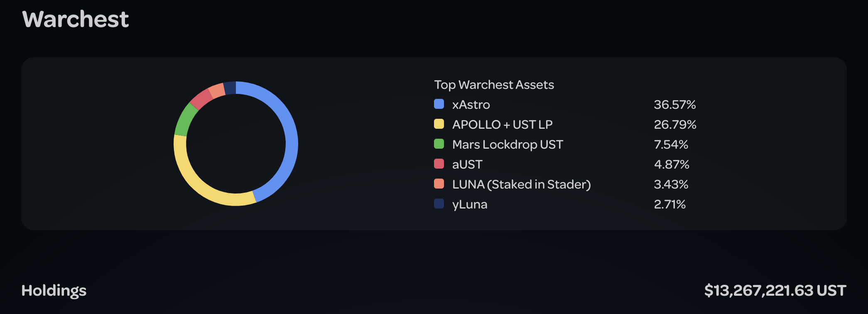This screenshot has height=314, width=868.
Task: Click the blue xAstro legend swatch
Action: click(439, 104)
